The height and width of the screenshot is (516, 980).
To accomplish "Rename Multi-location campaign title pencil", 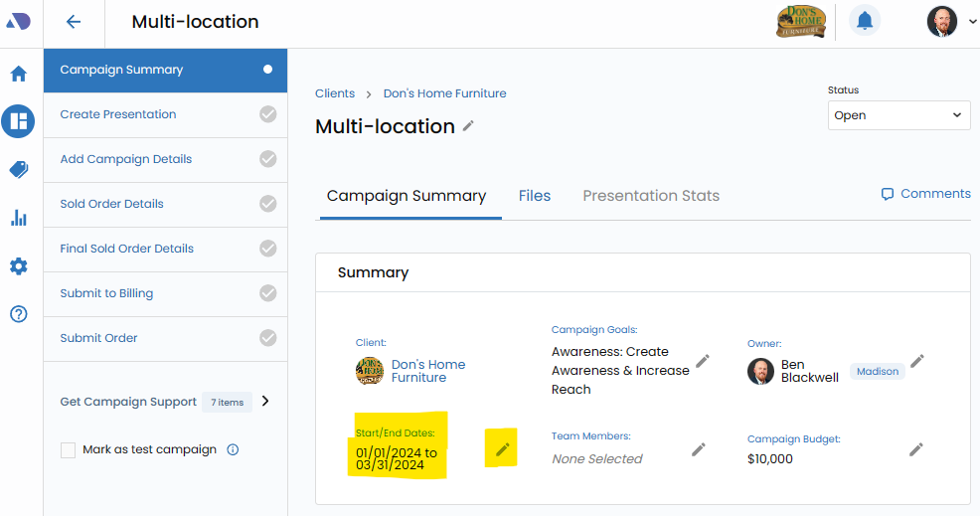I will 469,126.
